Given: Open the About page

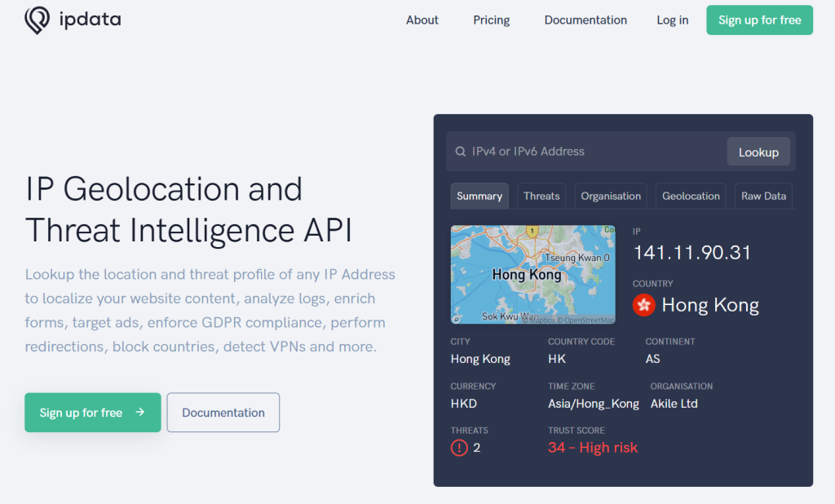Looking at the screenshot, I should (422, 20).
